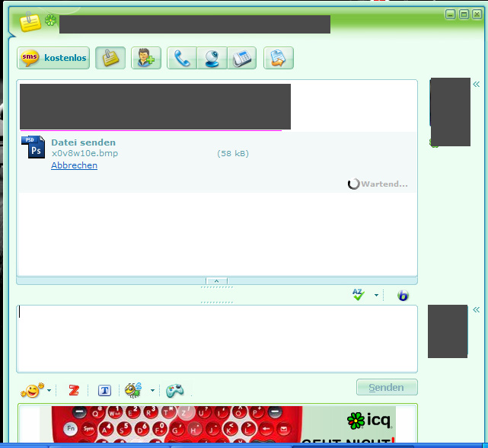Screen dimensions: 488x448
Task: Open the spell check dropdown arrow
Action: point(376,295)
